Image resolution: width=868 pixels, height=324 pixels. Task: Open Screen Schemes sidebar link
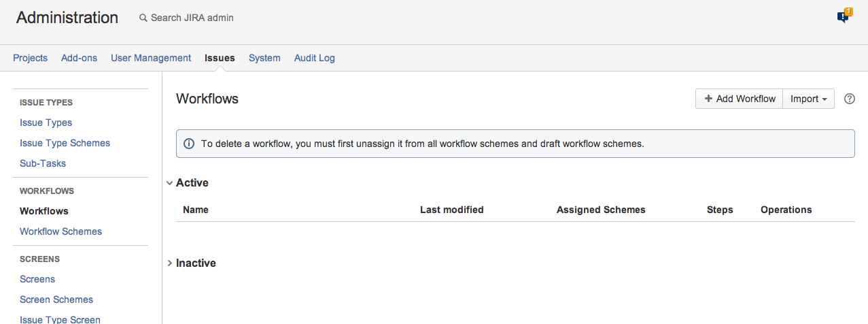tap(56, 299)
